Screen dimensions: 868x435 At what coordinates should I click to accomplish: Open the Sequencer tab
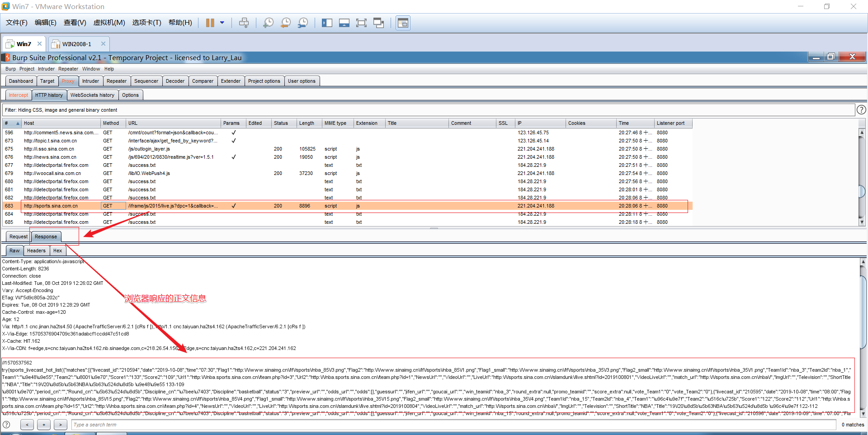pyautogui.click(x=146, y=81)
